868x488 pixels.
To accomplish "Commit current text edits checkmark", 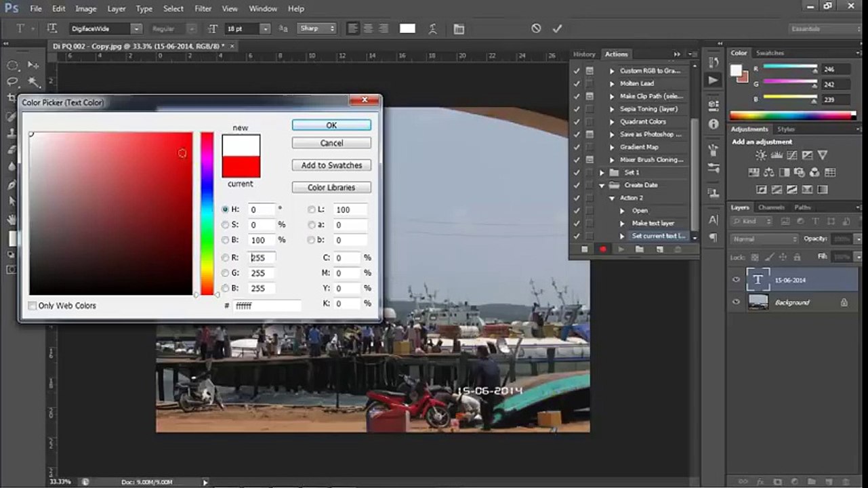I will (x=557, y=28).
